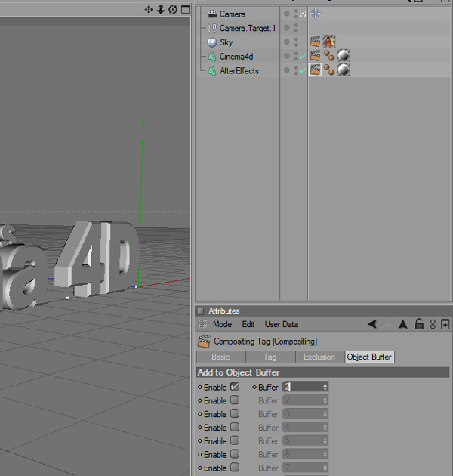Select Sky's compositing tag
Screen dimensions: 453x476
tap(315, 42)
